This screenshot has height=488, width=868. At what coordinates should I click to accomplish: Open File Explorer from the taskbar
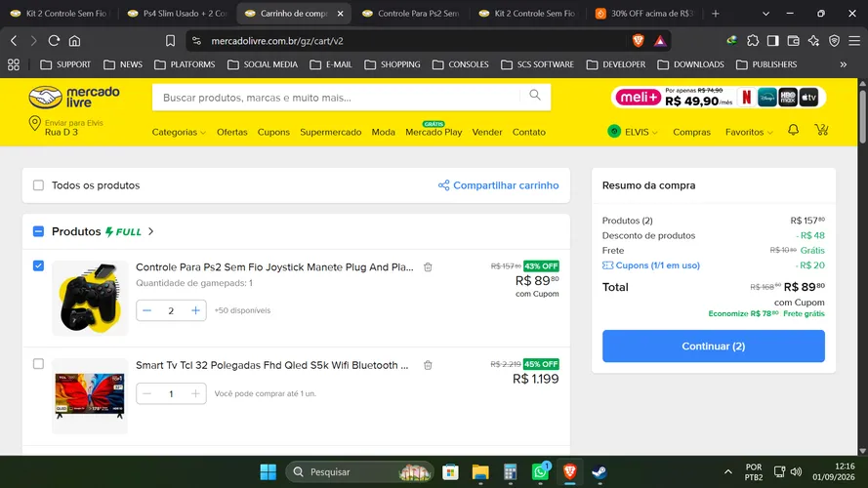(x=480, y=472)
